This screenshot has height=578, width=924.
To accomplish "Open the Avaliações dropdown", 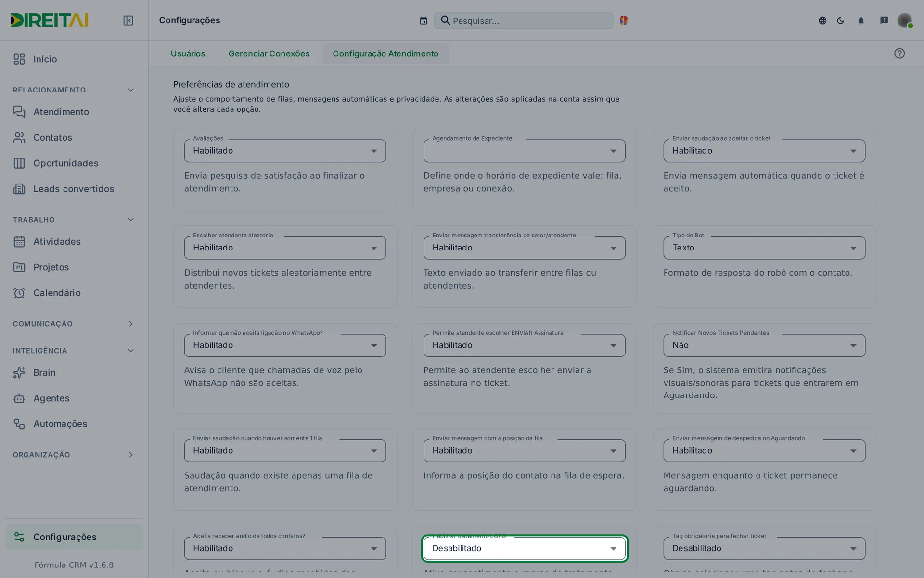I will pos(285,151).
